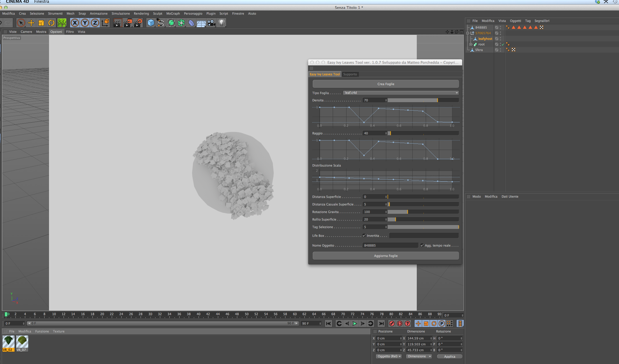Open the Edit Render Settings icon
Screen dimensions: 619x364
click(x=138, y=23)
